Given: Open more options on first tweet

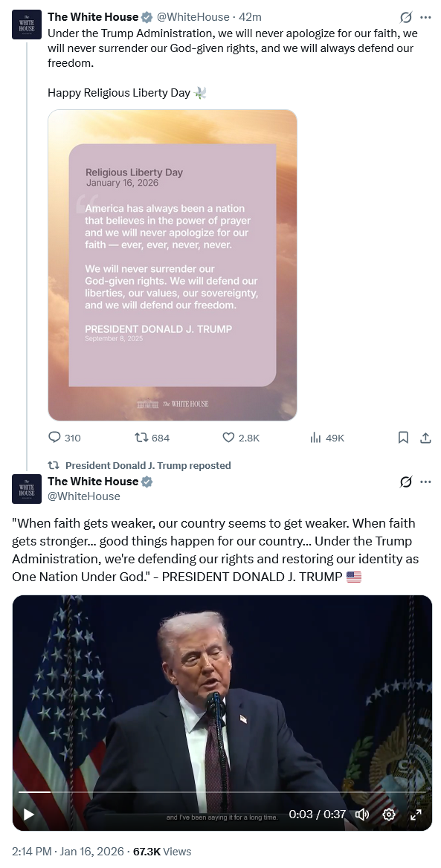Looking at the screenshot, I should click(x=425, y=17).
